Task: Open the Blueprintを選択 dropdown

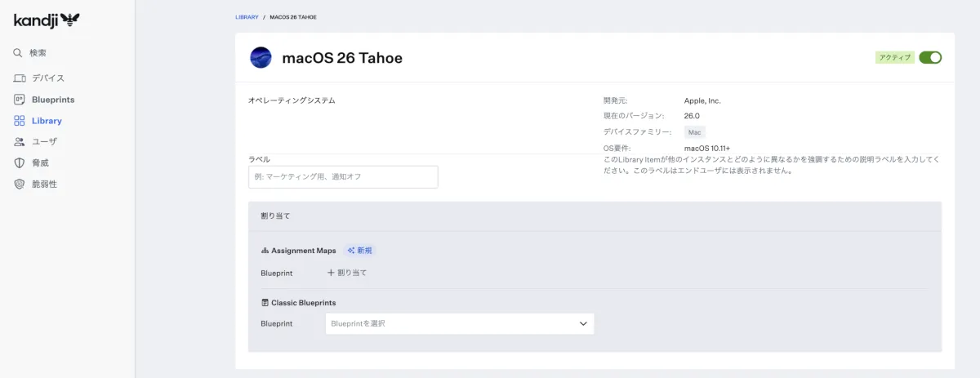Action: (459, 323)
